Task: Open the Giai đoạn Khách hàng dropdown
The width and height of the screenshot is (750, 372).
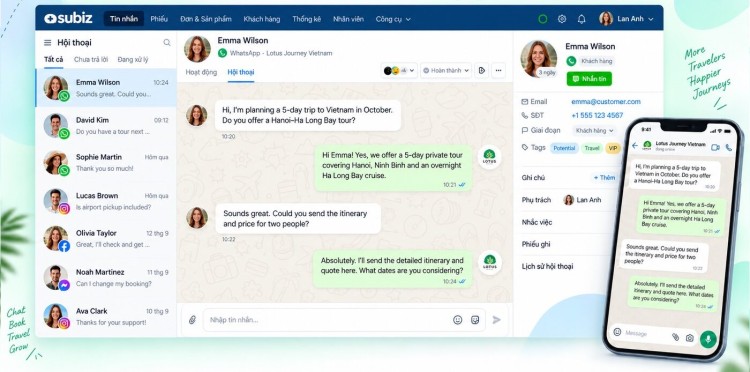Action: click(x=594, y=131)
